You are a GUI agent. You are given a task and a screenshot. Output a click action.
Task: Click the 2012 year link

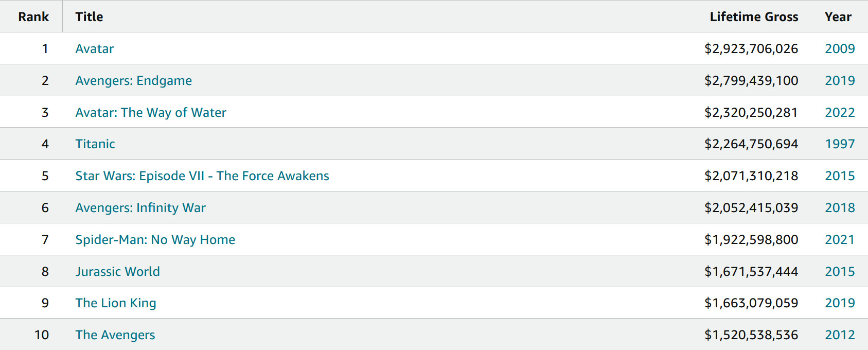click(x=840, y=335)
